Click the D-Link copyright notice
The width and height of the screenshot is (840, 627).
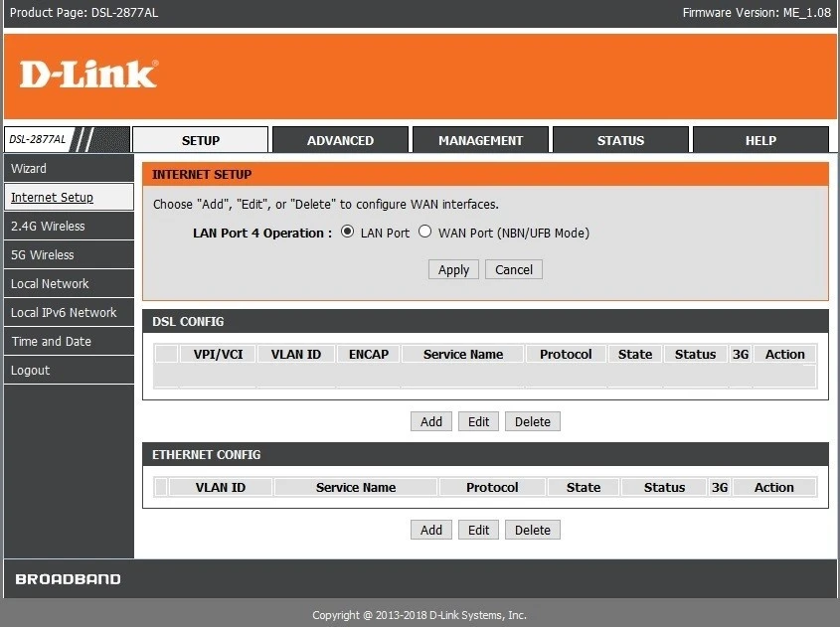click(x=420, y=615)
